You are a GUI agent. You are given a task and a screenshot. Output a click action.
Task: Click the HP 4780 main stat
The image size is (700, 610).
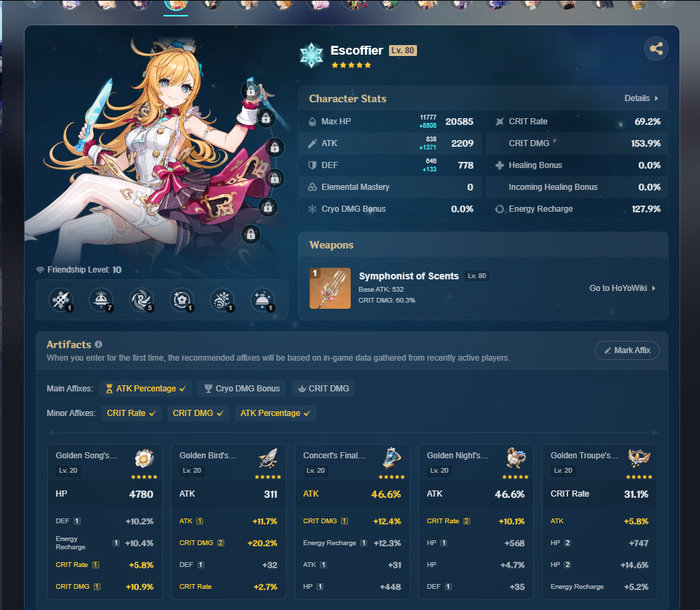[x=105, y=494]
